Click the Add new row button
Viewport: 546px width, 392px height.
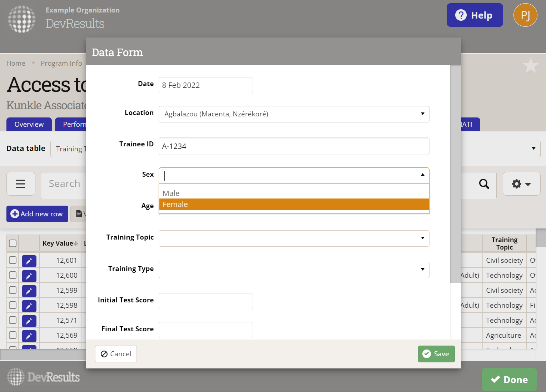(x=37, y=214)
